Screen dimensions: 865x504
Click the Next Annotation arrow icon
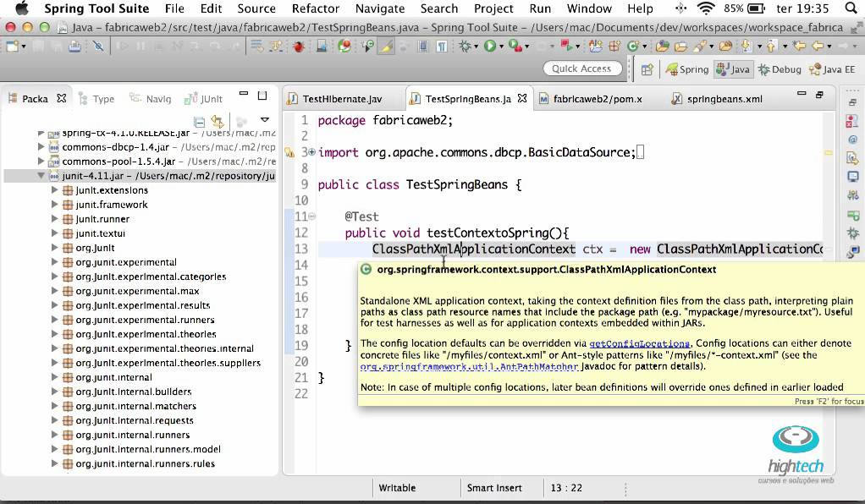coord(746,47)
